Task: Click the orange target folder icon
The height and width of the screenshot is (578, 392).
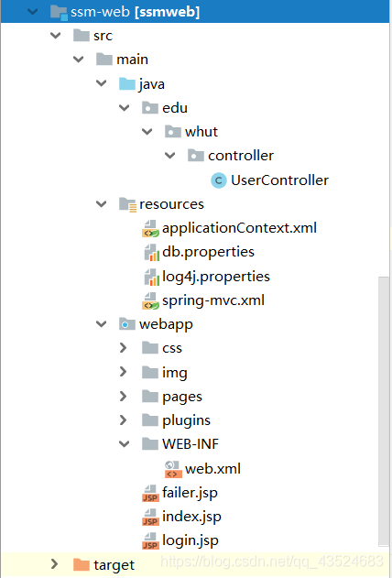Action: tap(82, 565)
